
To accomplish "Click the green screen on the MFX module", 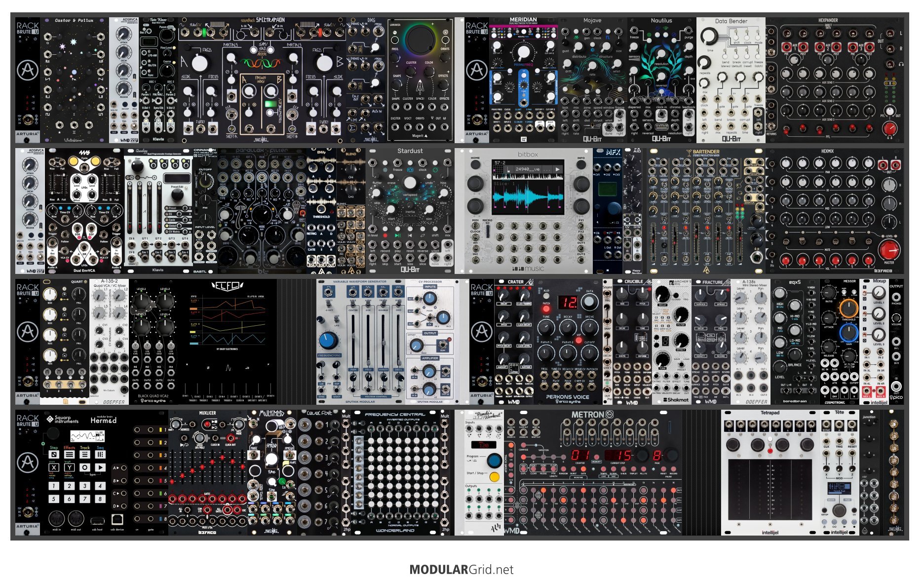I will [x=608, y=190].
